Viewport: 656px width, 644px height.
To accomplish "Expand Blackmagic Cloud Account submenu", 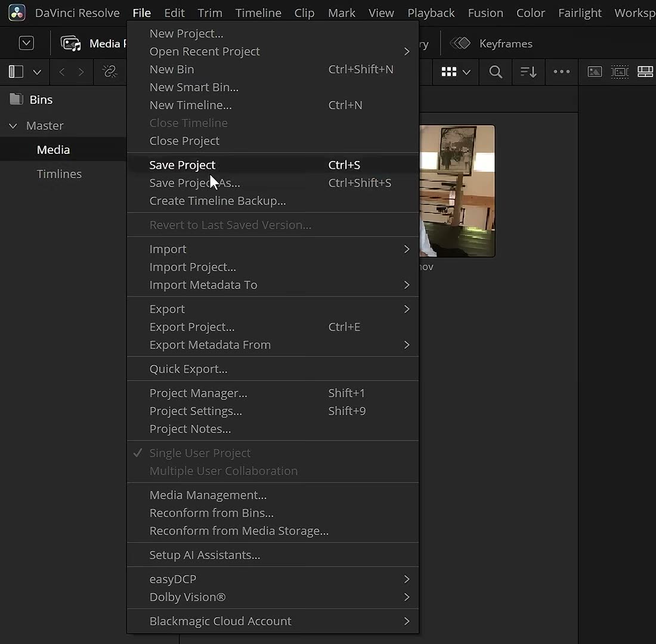I will pyautogui.click(x=407, y=621).
